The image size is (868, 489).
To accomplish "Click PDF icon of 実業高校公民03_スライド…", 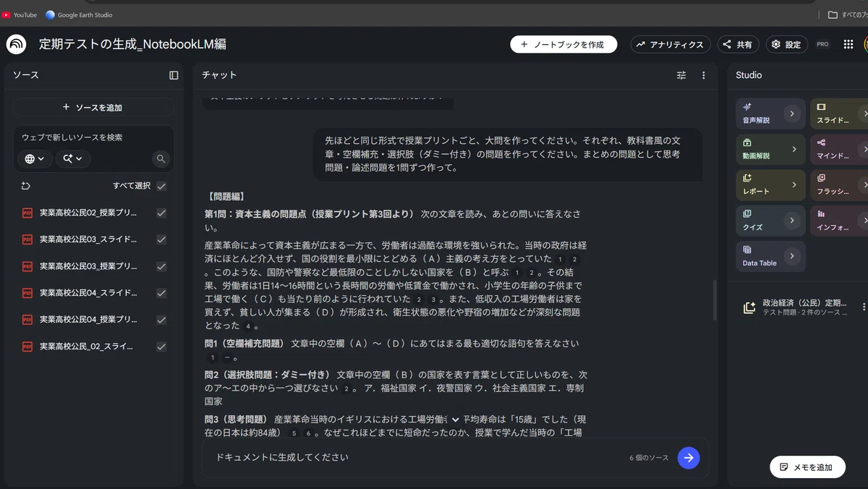I will click(27, 239).
